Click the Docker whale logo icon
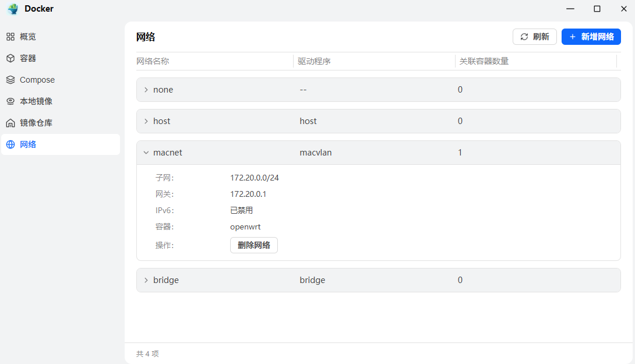Viewport: 635px width, 364px height. 13,9
